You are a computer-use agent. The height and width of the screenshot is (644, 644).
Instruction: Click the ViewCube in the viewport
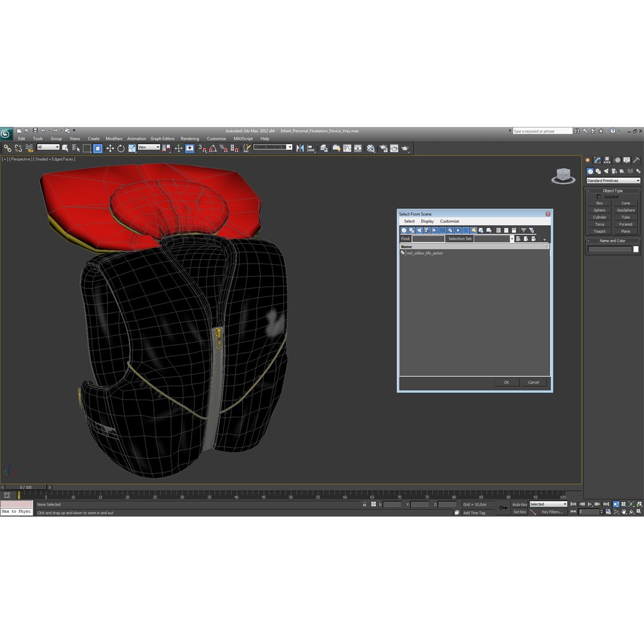pyautogui.click(x=563, y=176)
